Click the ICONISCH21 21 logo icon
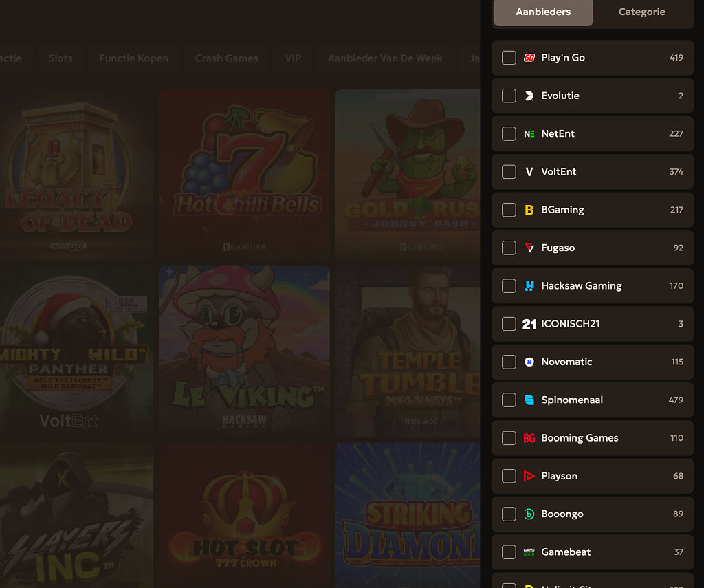Image resolution: width=704 pixels, height=588 pixels. tap(529, 324)
